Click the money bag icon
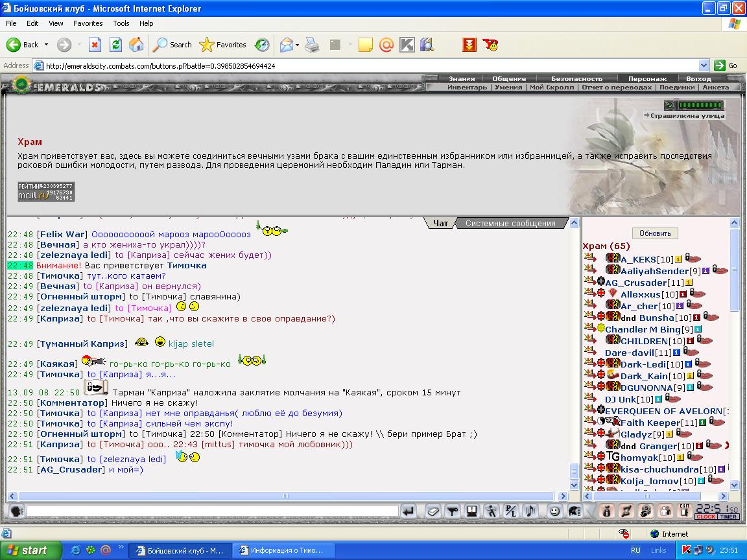This screenshot has height=560, width=747. coord(606,511)
